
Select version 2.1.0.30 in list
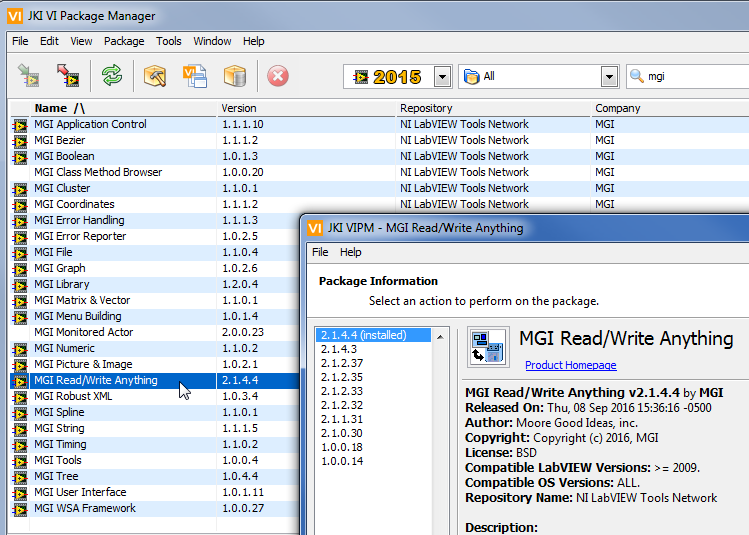(374, 433)
